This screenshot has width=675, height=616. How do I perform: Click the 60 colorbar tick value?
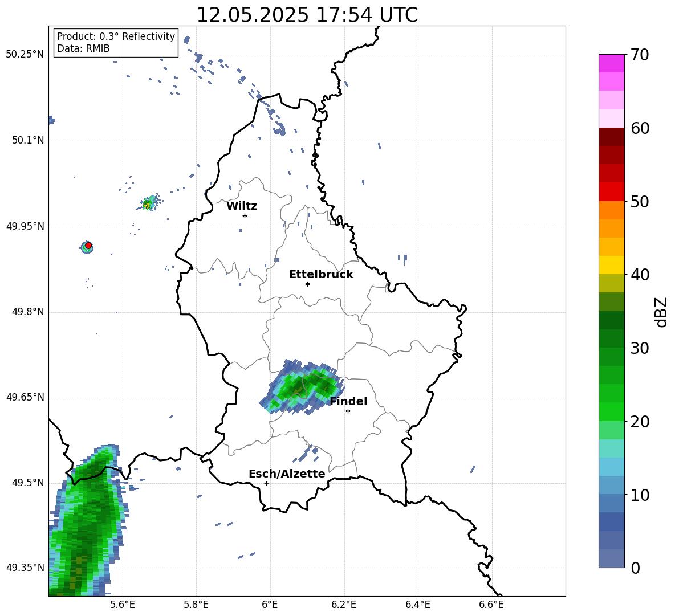pos(640,128)
